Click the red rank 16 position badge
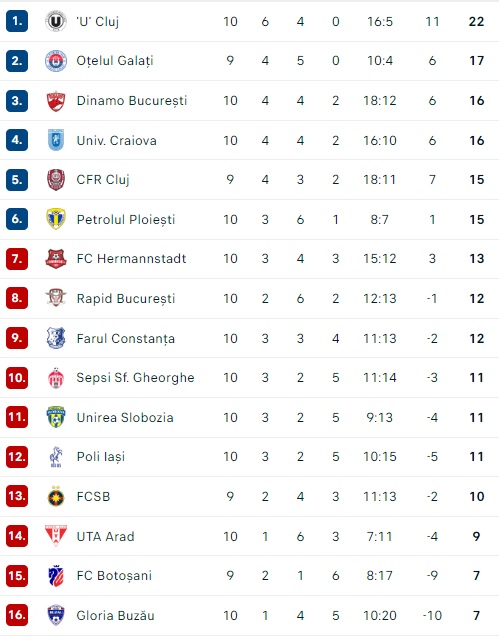This screenshot has height=637, width=499. (17, 615)
